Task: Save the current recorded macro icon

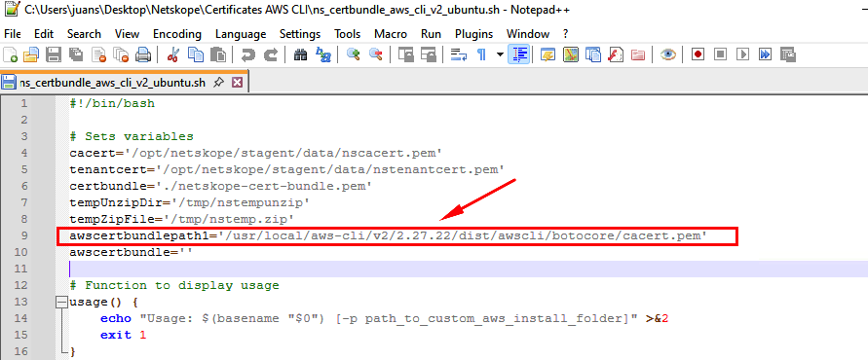Action: pos(788,54)
